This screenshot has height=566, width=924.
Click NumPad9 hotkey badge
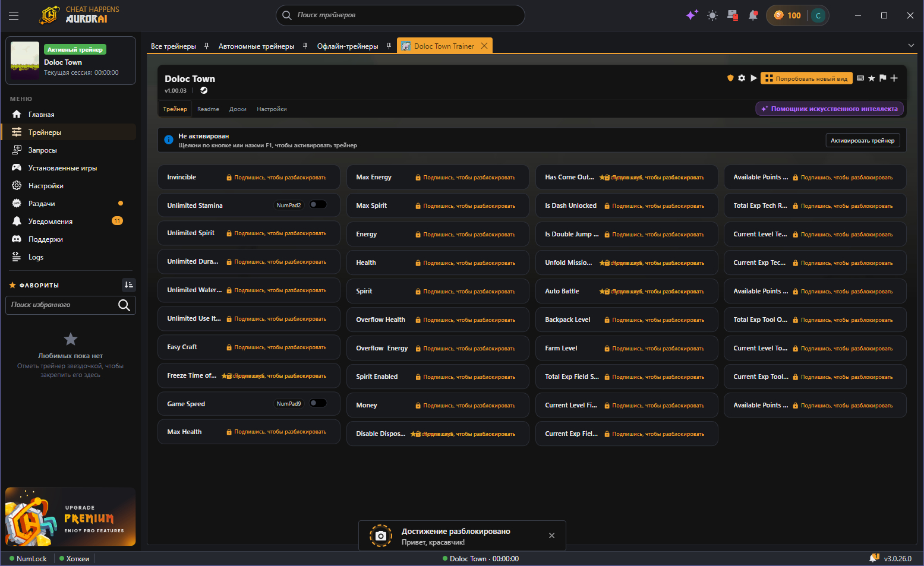[289, 404]
